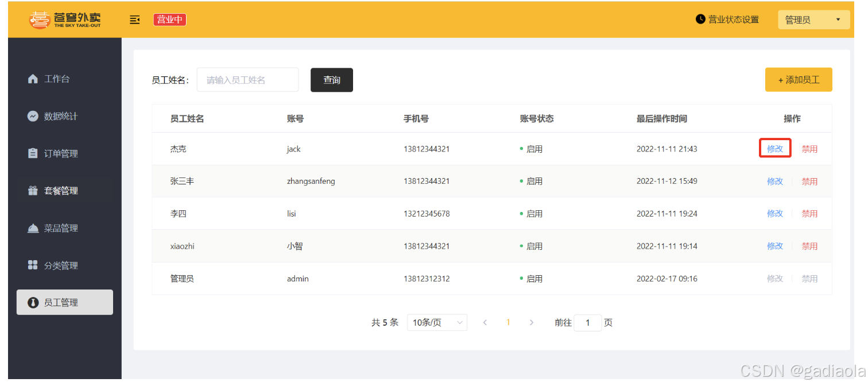This screenshot has height=386, width=868.
Task: Click timestamp 2022-02-17 09:16
Action: pos(667,279)
